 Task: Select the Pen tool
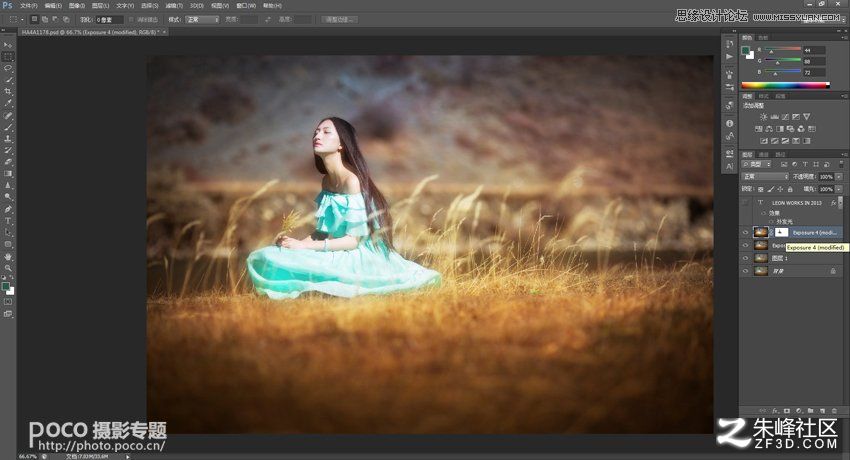8,209
